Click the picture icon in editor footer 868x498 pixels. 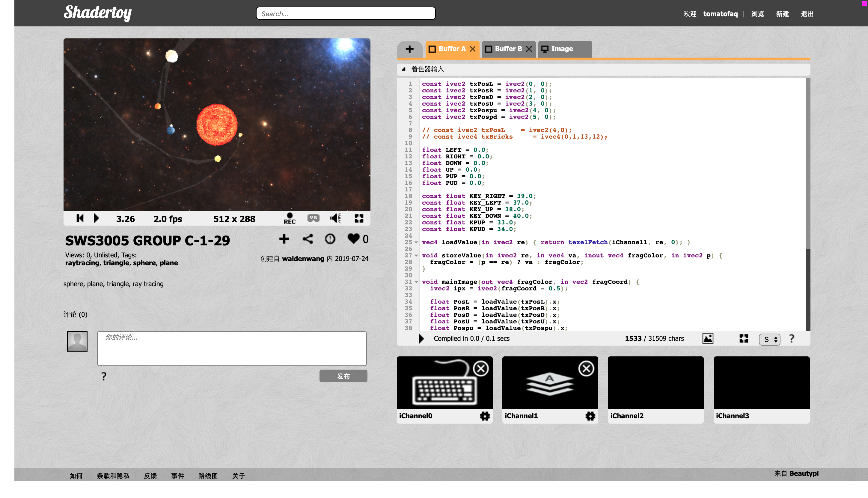708,339
